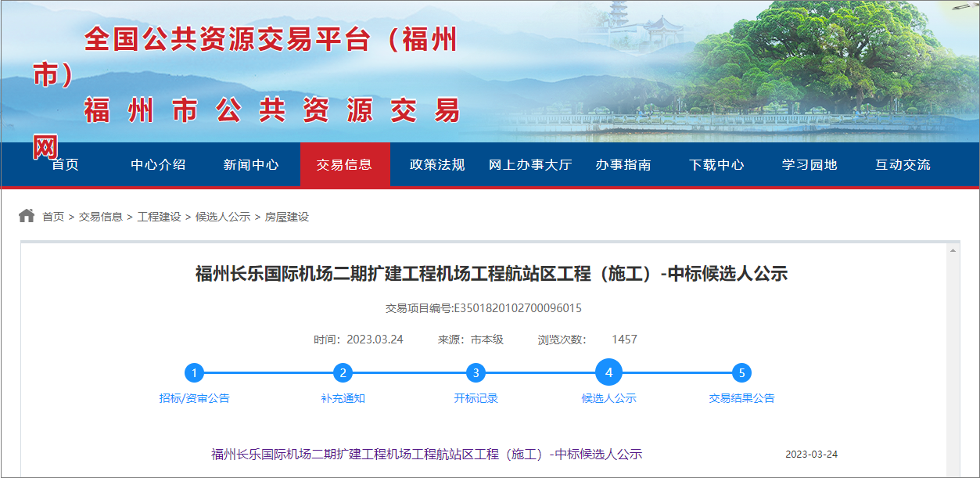Open 网上办事大厅 in navigation
This screenshot has width=980, height=478.
530,165
